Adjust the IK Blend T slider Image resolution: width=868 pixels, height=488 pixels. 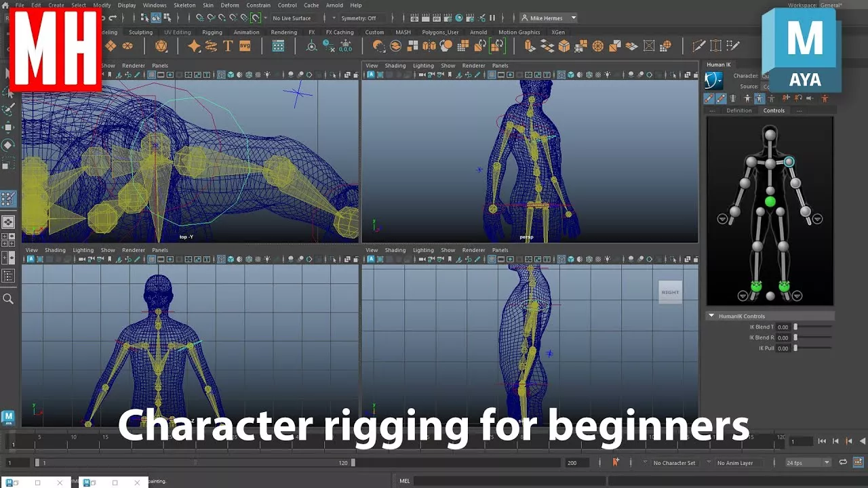pos(796,327)
